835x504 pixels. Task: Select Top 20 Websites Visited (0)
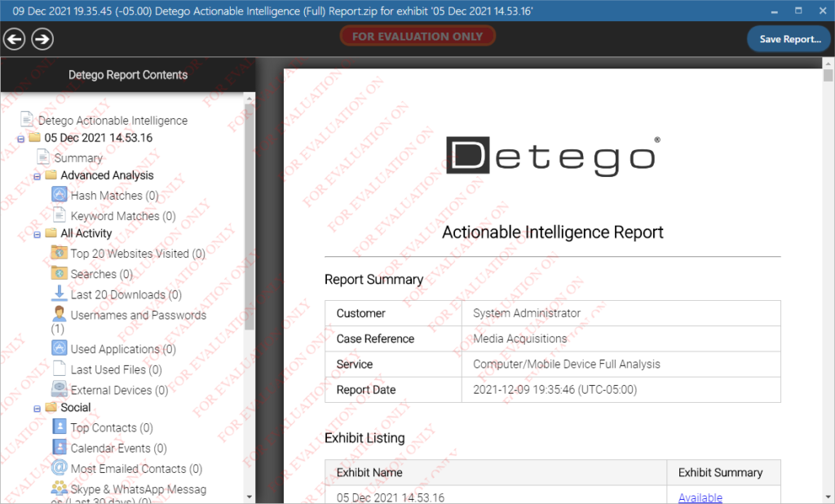pyautogui.click(x=138, y=254)
